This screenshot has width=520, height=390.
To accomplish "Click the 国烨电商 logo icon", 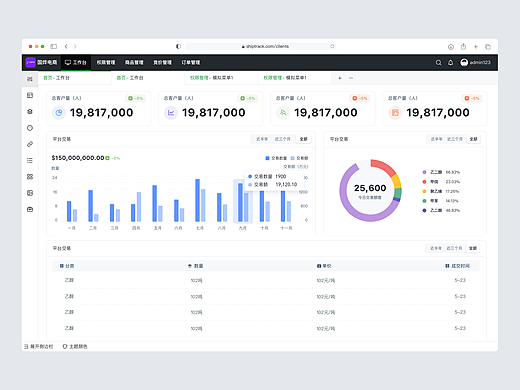I will (x=30, y=62).
